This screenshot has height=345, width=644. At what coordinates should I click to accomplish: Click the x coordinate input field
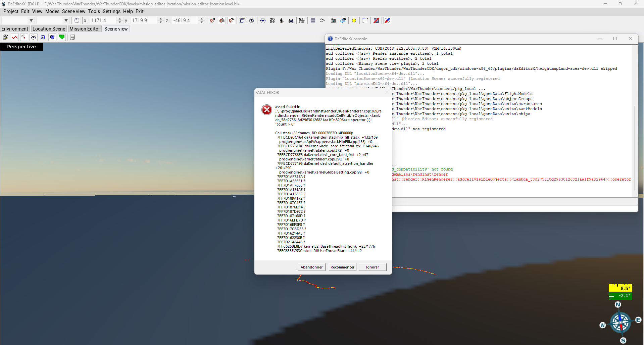coord(103,20)
